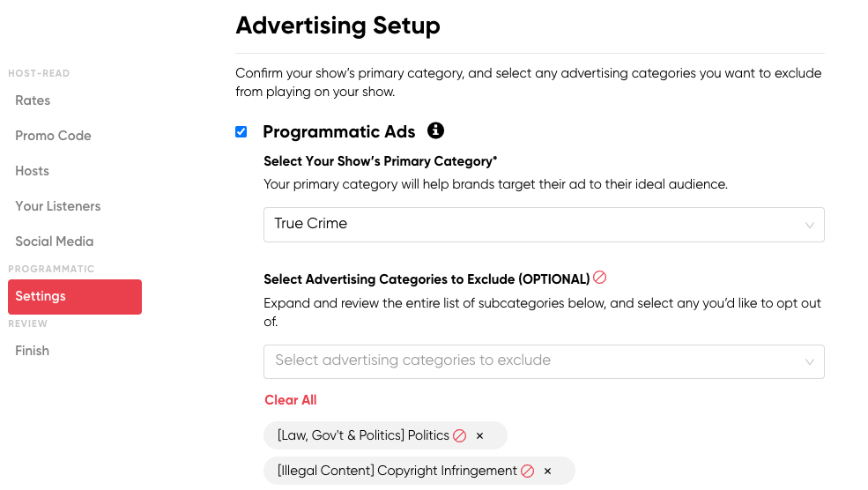Click the prohibited icon on Copyright Infringement tag
The width and height of the screenshot is (868, 490).
528,471
